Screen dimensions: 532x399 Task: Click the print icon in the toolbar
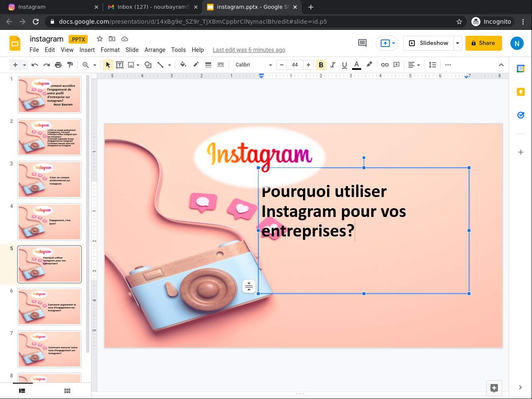pyautogui.click(x=58, y=65)
